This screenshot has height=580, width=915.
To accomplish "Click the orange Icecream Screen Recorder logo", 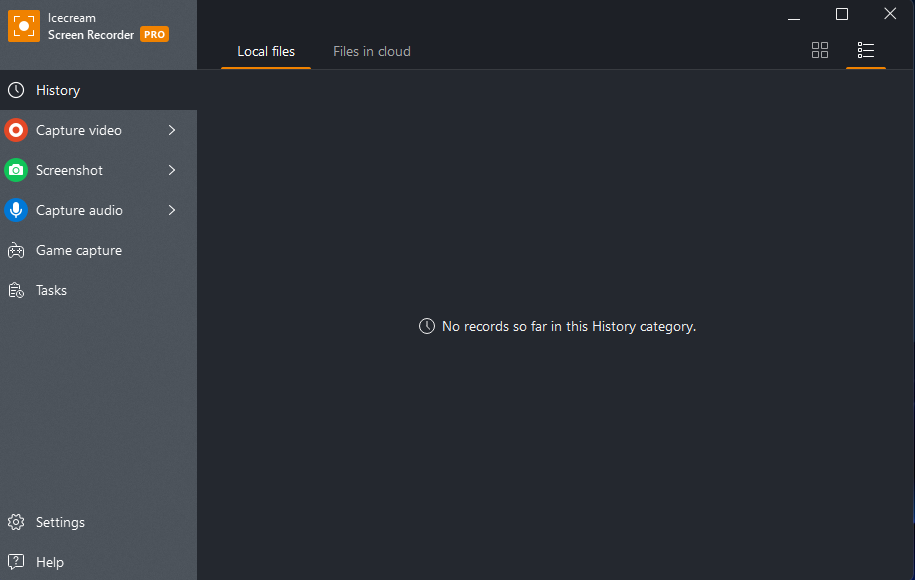I will tap(24, 26).
